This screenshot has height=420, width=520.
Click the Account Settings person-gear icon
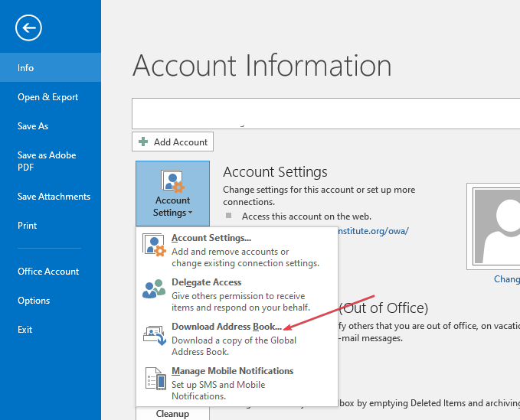click(172, 182)
